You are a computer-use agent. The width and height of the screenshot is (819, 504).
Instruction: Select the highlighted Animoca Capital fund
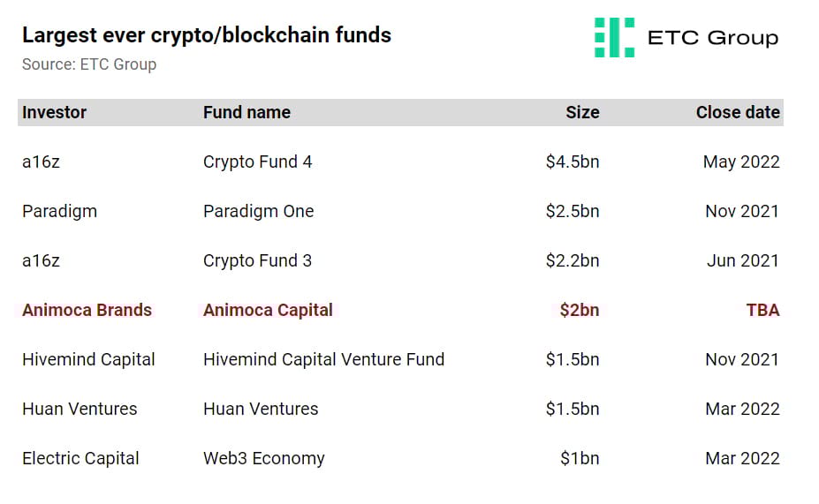268,310
